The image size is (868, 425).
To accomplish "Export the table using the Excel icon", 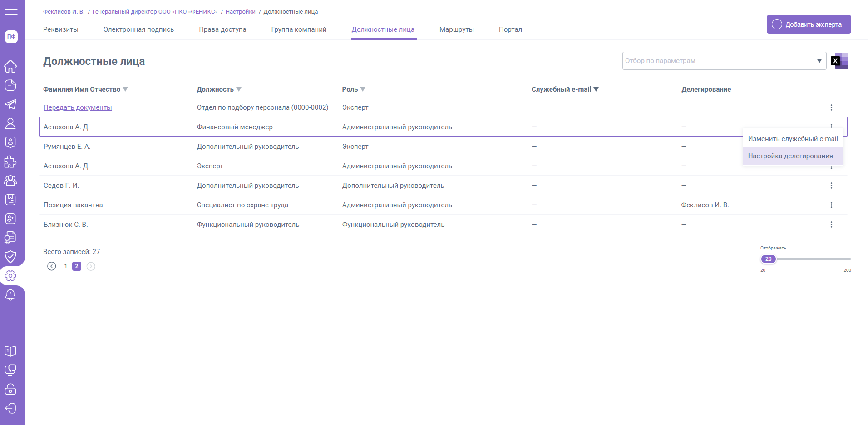I will (840, 61).
